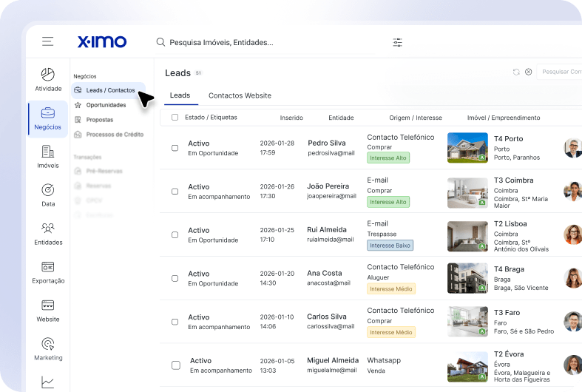Viewport: 582px width, 392px height.
Task: Click the global search field Pesquisa Imóveis, Entidades
Action: 265,42
